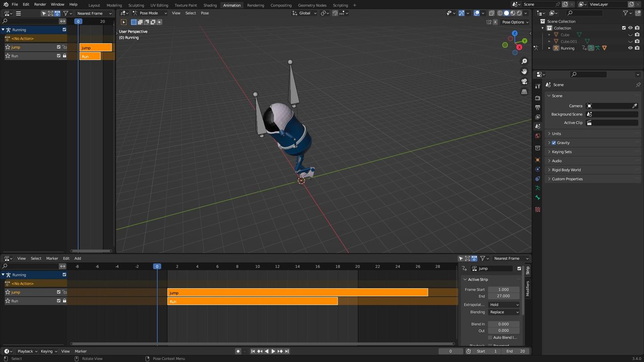644x362 pixels.
Task: Play the animation forward
Action: click(x=273, y=351)
